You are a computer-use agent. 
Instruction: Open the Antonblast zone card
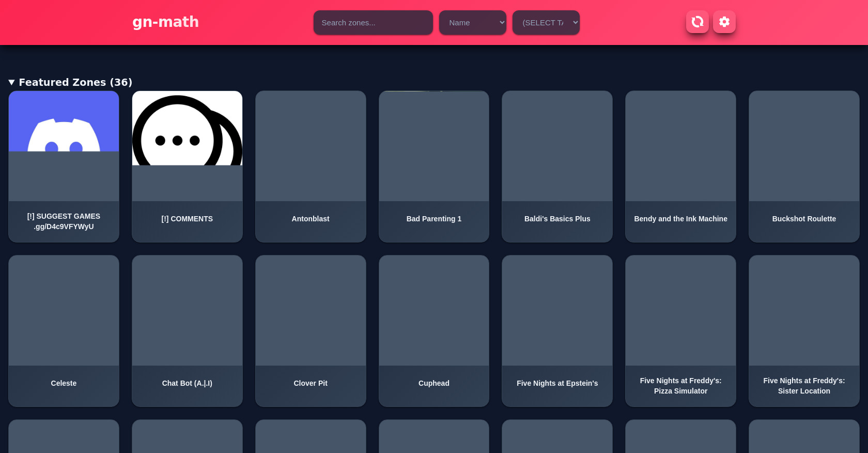(x=311, y=166)
